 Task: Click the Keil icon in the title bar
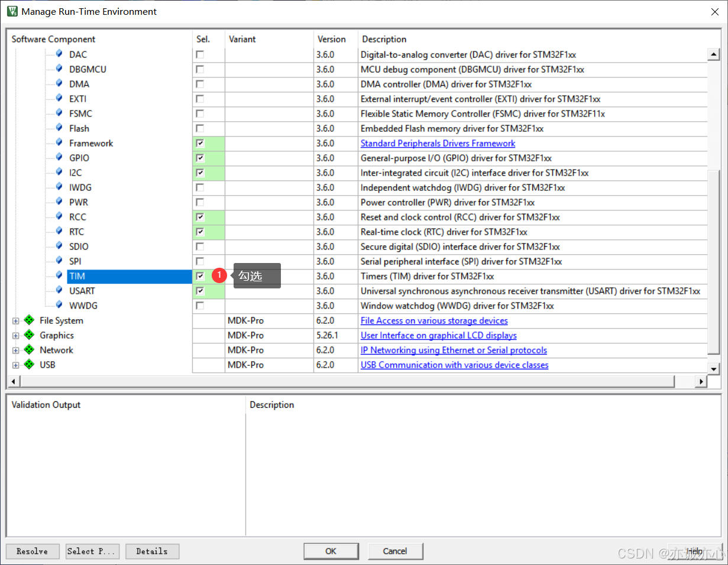[12, 11]
